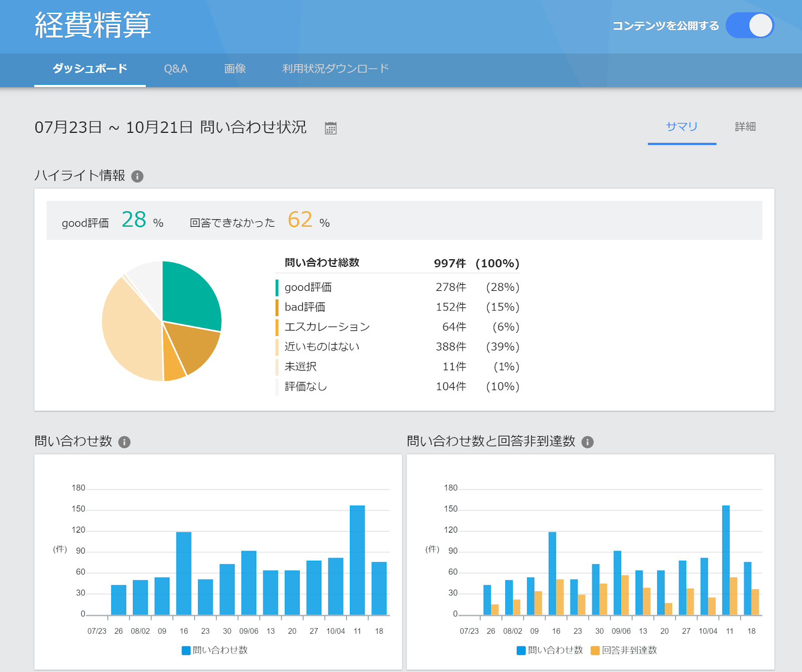802x672 pixels.
Task: Click the bad評価 legend color swatch
Action: coord(277,307)
